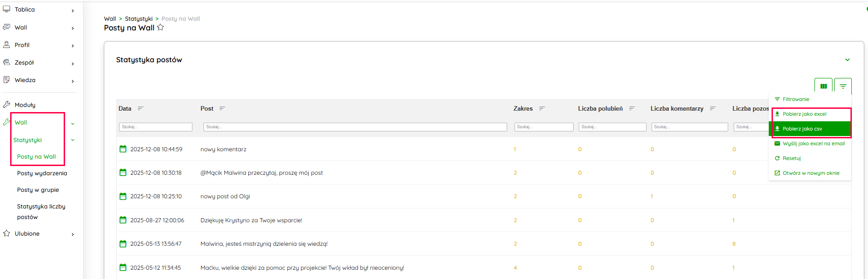Image resolution: width=868 pixels, height=279 pixels.
Task: Select Wyślij jako excel na email
Action: (x=810, y=143)
